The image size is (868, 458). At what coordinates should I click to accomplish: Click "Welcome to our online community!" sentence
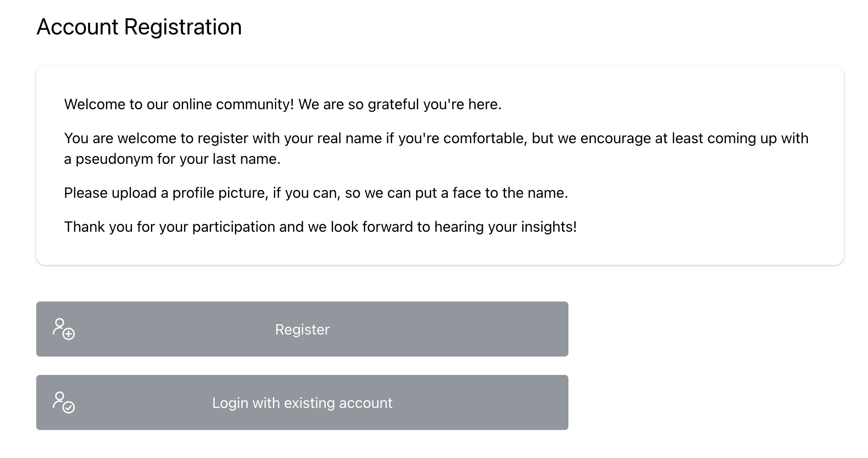(179, 105)
